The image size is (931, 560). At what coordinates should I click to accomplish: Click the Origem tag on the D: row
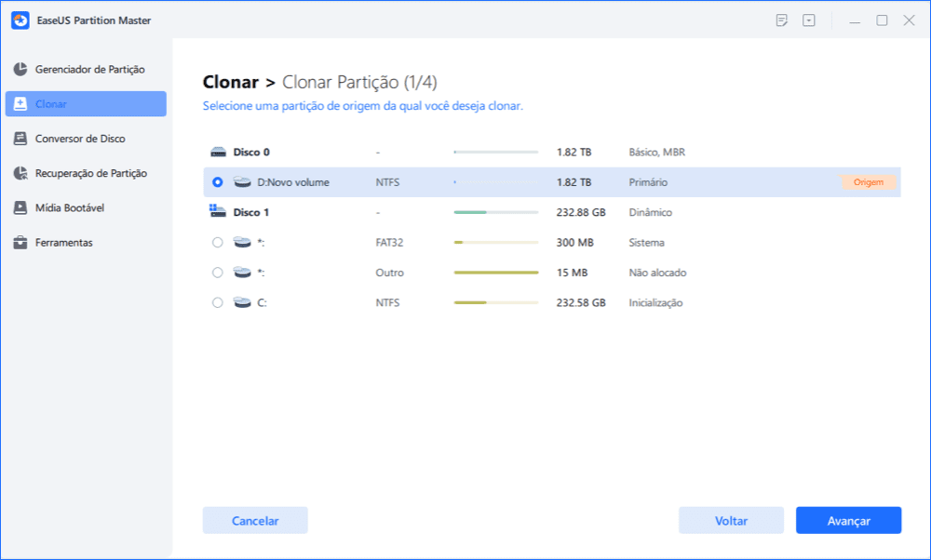tap(868, 182)
